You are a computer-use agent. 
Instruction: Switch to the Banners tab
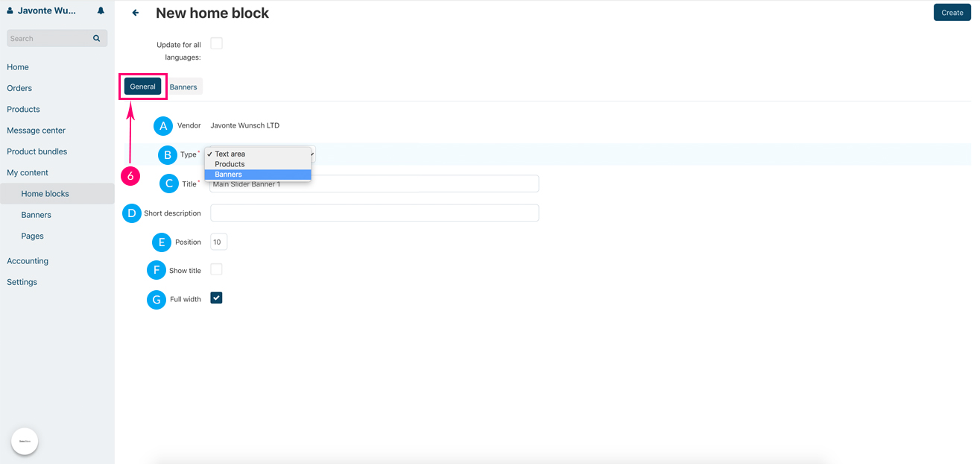183,87
